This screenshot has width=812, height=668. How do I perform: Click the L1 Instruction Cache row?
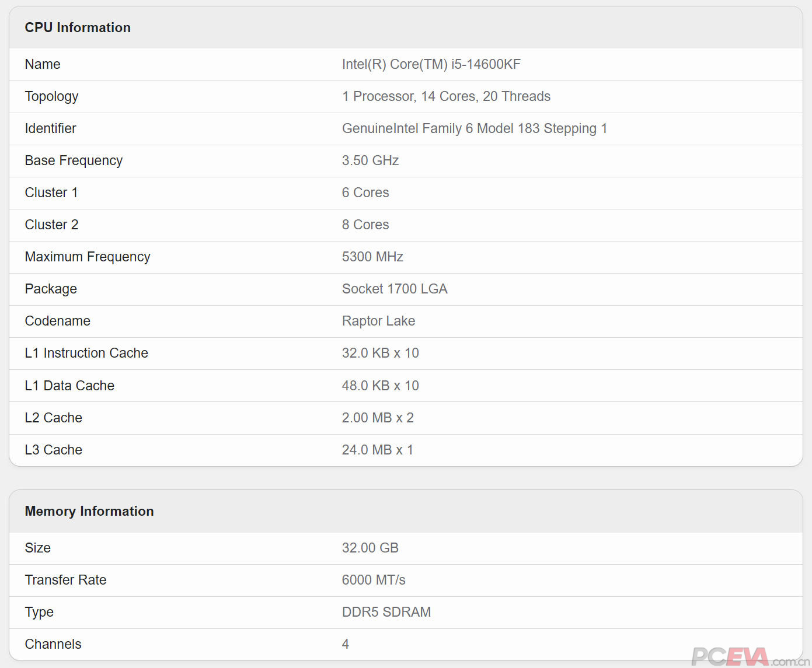click(380, 353)
